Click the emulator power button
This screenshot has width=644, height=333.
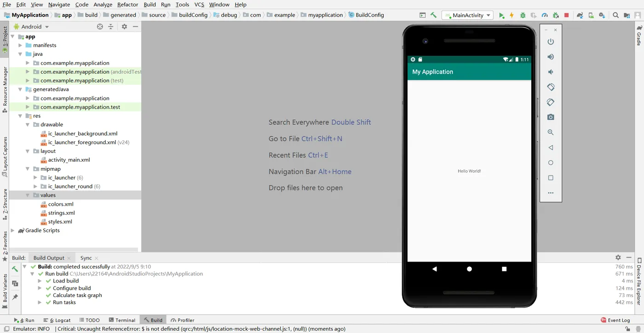(551, 41)
